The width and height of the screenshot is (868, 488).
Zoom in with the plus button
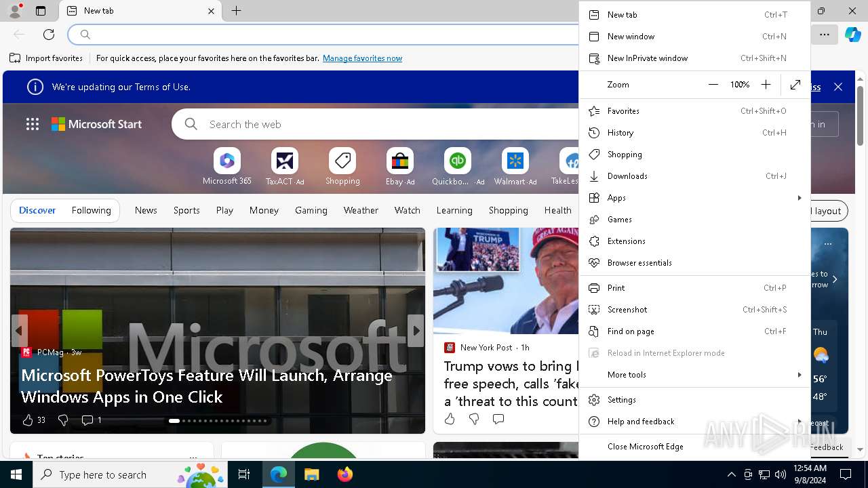point(766,85)
